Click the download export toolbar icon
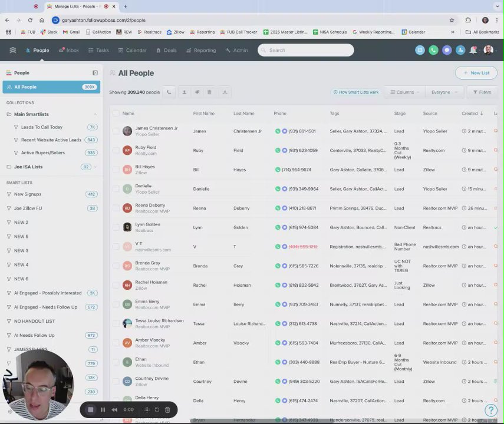 [x=225, y=92]
